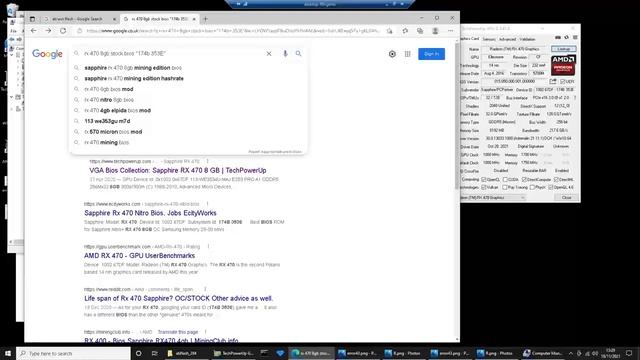Switch to Computer Management taskbar item
The image size is (640, 360).
[543, 353]
